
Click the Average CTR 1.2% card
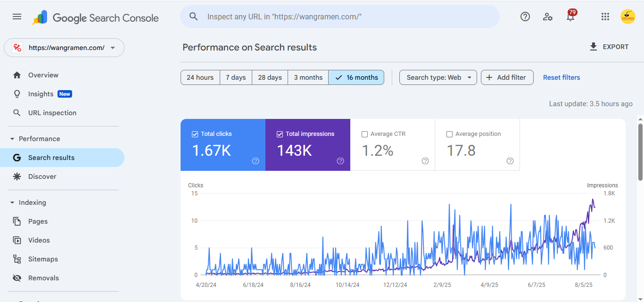(x=393, y=145)
